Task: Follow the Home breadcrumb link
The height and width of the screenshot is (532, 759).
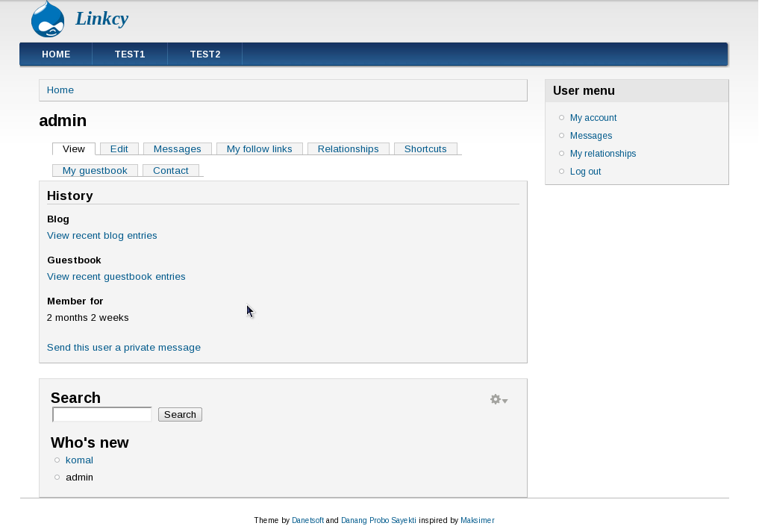Action: [60, 90]
